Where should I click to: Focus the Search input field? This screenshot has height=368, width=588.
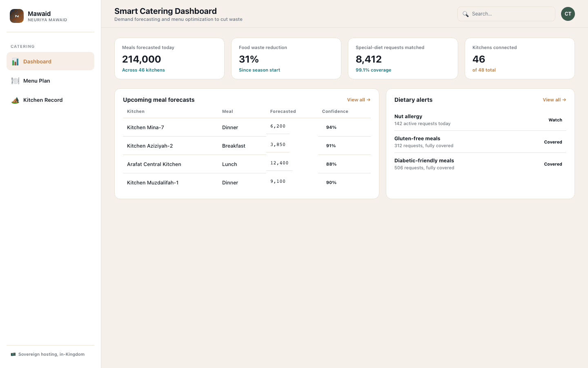(x=506, y=14)
